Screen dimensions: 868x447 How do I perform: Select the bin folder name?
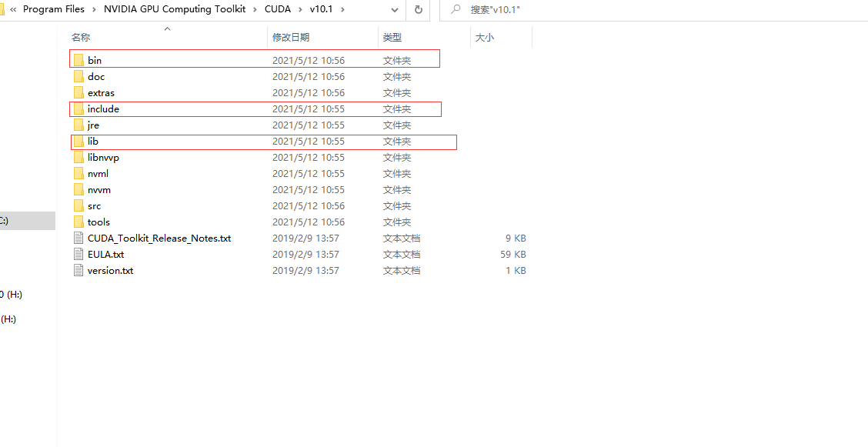click(x=95, y=60)
